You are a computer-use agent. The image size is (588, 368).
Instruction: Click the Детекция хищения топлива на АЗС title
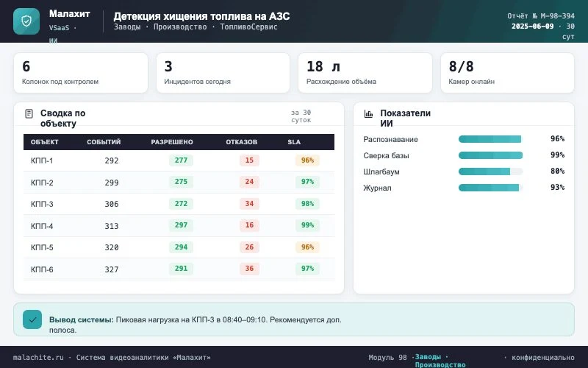coord(201,16)
